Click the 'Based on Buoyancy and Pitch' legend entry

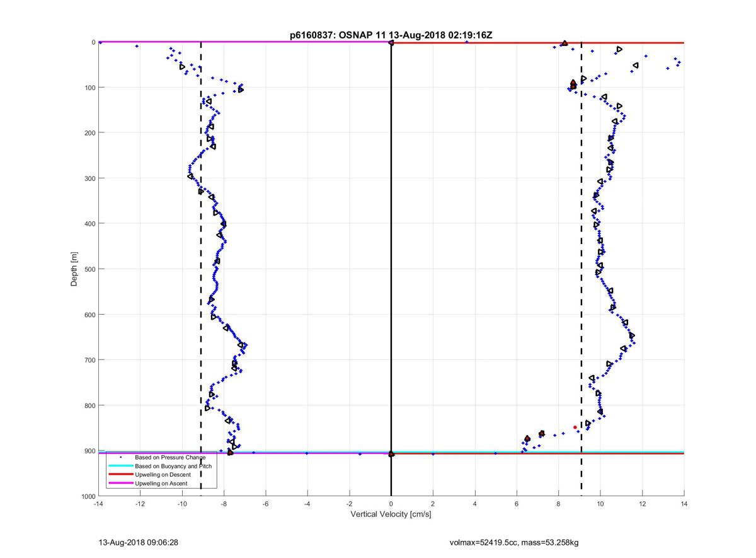174,466
